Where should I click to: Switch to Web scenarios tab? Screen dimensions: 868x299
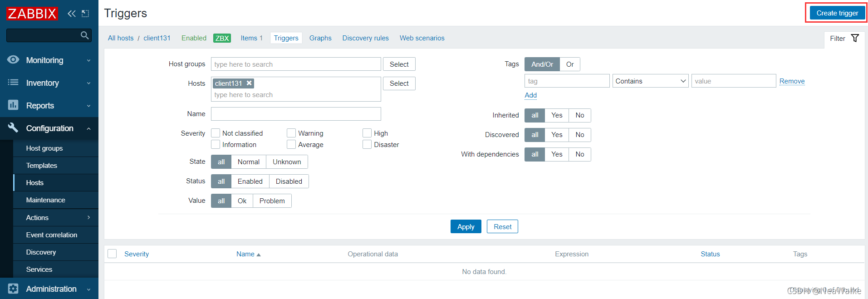(x=422, y=38)
